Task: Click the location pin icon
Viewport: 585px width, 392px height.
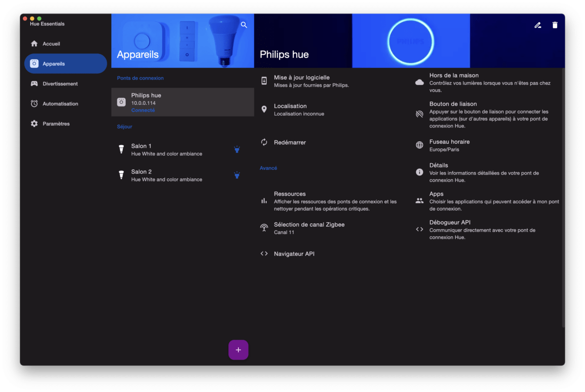Action: pyautogui.click(x=264, y=110)
